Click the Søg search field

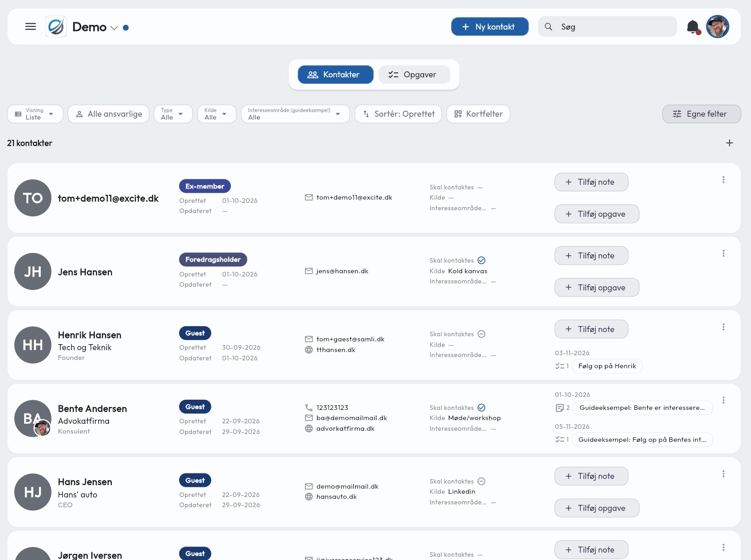607,27
